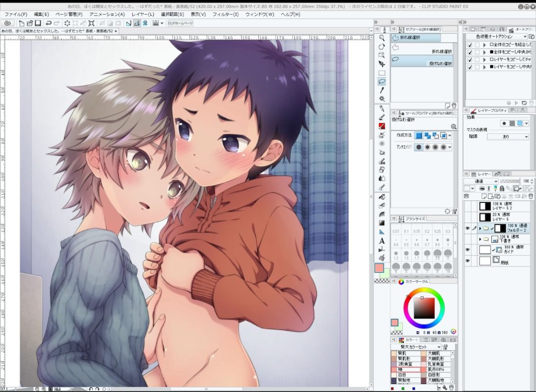Choose 投げなわ選択 sub tool

tap(422, 61)
